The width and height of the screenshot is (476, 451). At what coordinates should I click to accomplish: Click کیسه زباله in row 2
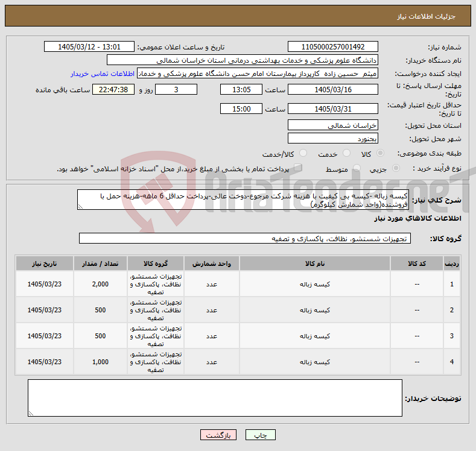click(315, 310)
